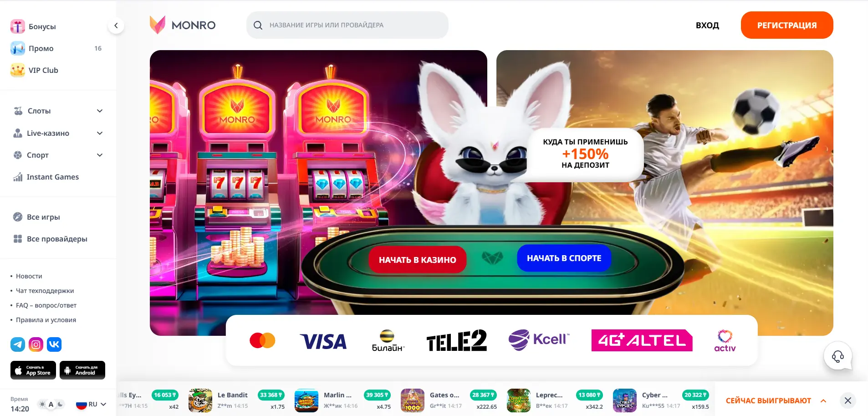Open the Telegram social link icon
The width and height of the screenshot is (868, 416).
coord(18,344)
